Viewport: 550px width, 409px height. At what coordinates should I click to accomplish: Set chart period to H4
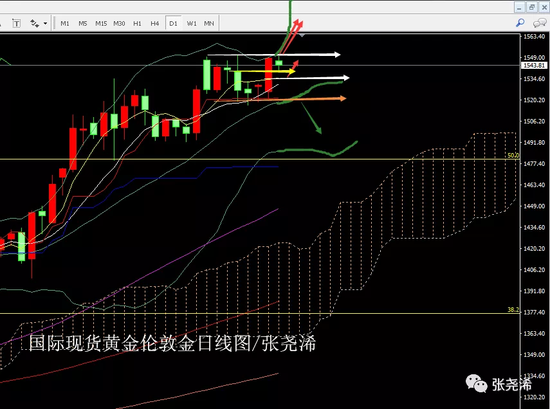[x=155, y=24]
